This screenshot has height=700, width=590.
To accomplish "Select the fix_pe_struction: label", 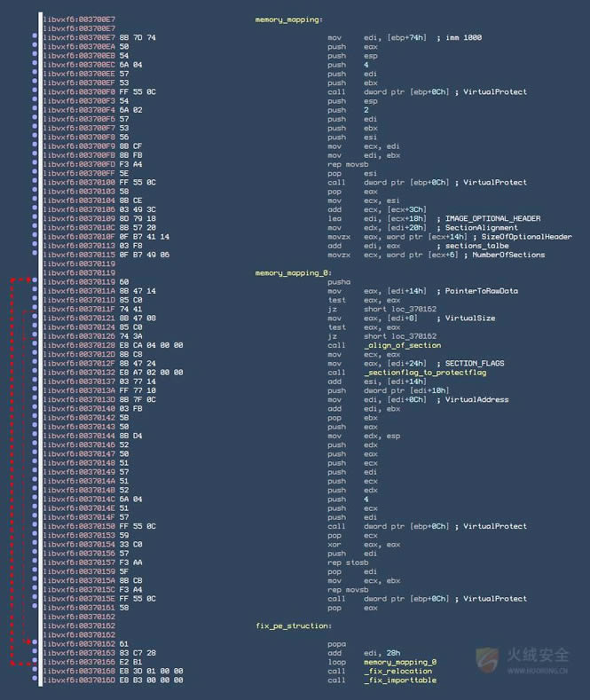I will [293, 626].
